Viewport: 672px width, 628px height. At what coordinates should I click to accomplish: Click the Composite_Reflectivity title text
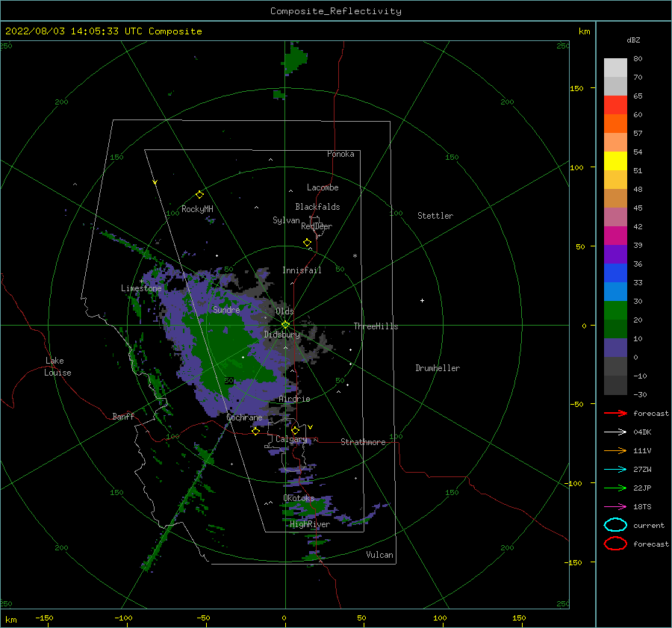pyautogui.click(x=335, y=11)
